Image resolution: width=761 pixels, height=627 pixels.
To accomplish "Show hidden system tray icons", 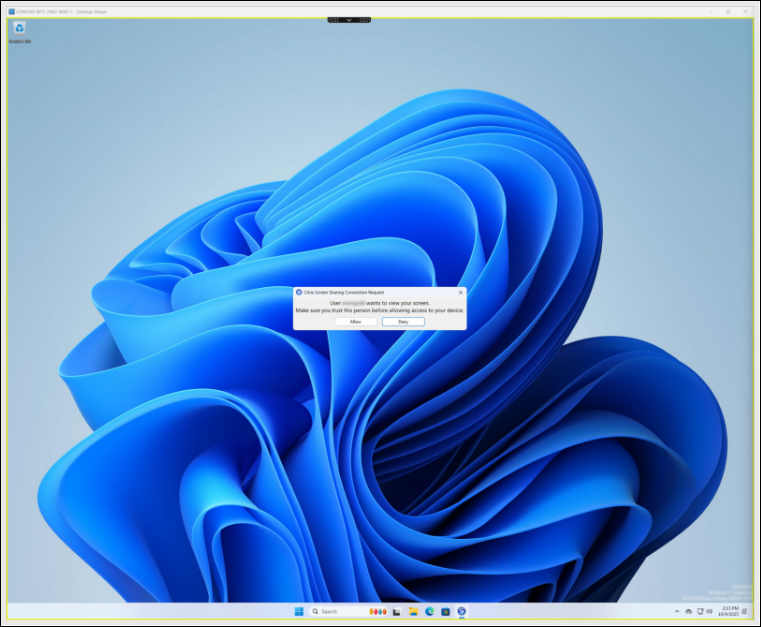I will pos(678,611).
